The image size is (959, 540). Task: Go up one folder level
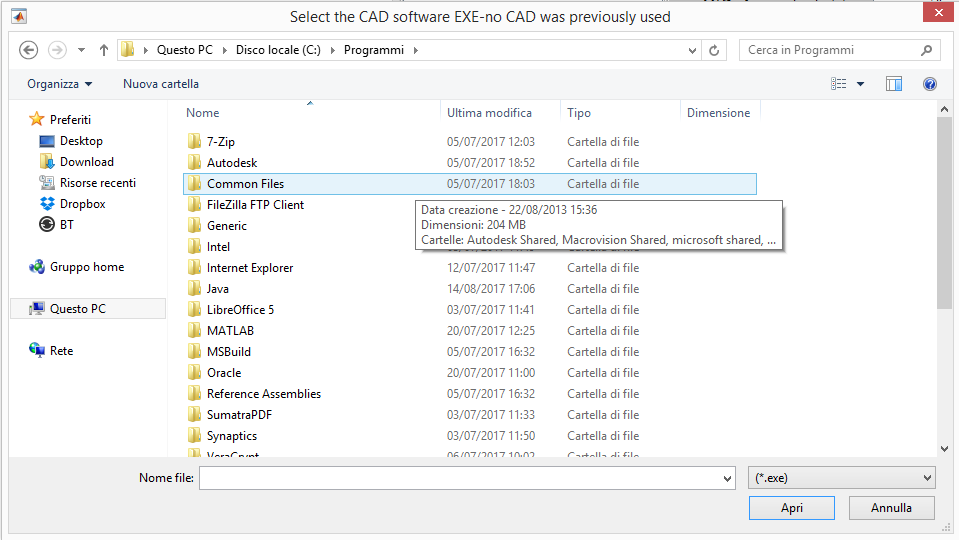point(104,50)
